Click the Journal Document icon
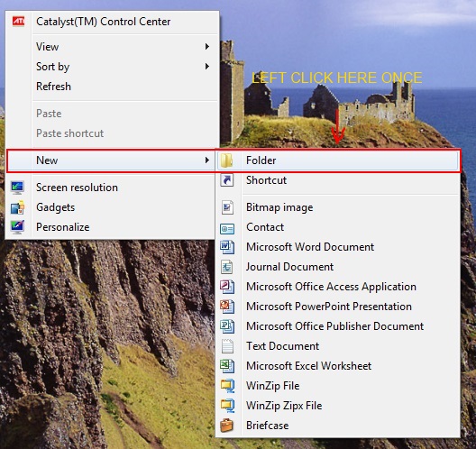This screenshot has height=449, width=476. [x=227, y=267]
